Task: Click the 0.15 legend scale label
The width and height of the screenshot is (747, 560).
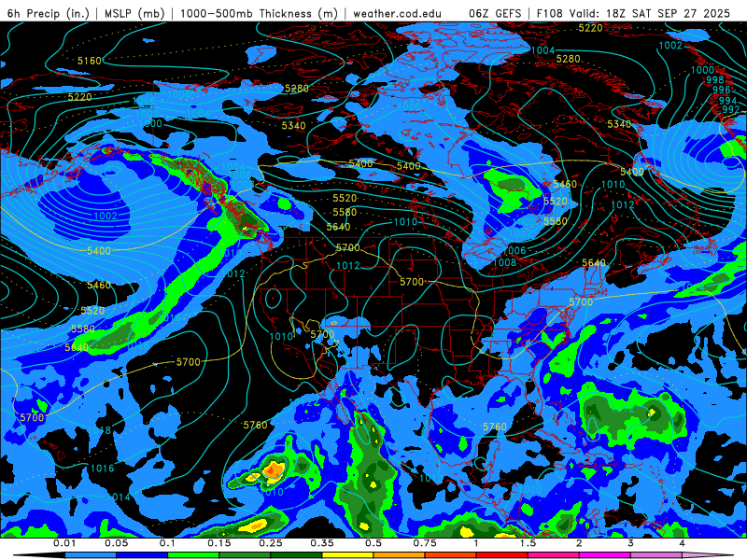Action: click(219, 543)
